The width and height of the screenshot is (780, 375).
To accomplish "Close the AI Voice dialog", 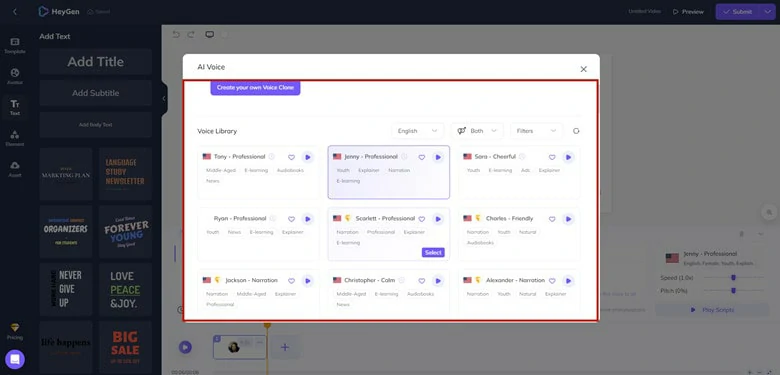I will coord(584,69).
